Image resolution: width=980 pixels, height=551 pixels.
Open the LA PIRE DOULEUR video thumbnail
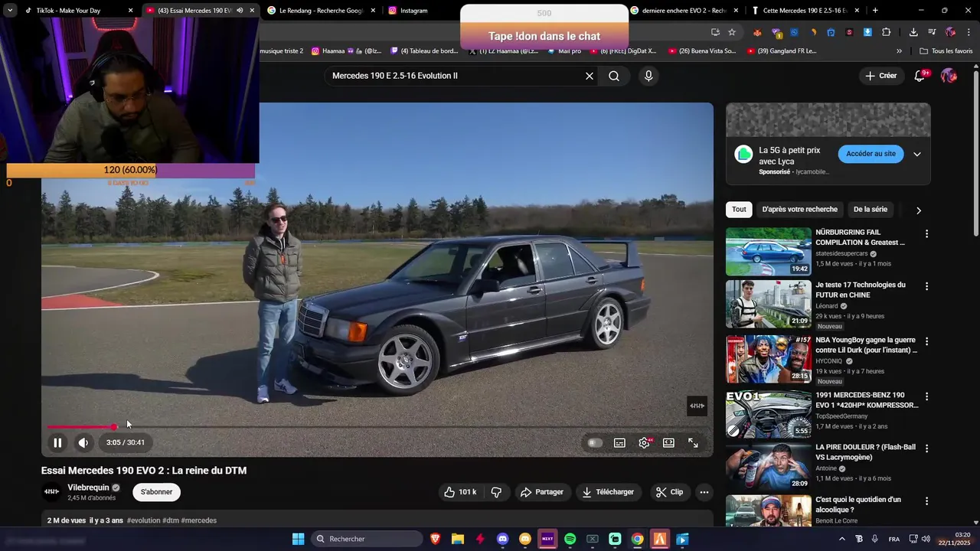pyautogui.click(x=768, y=466)
